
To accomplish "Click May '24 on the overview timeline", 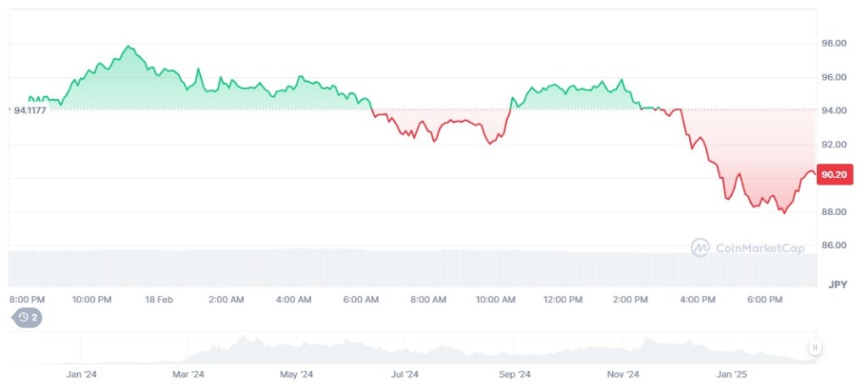I will pos(297,373).
